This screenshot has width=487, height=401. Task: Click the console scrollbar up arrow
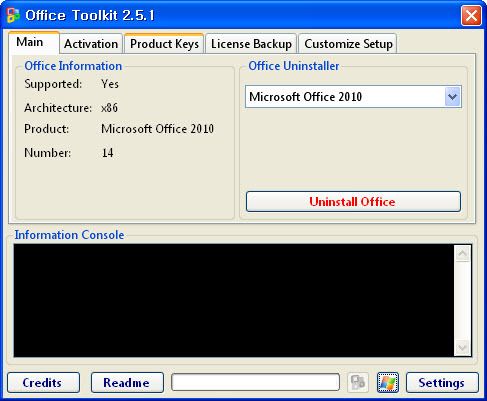click(462, 254)
